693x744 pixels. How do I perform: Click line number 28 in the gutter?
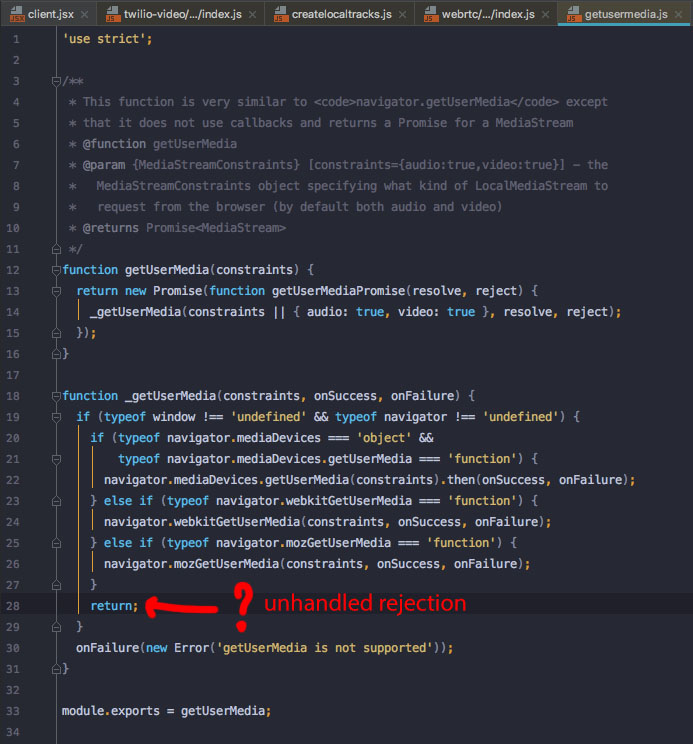click(x=13, y=606)
